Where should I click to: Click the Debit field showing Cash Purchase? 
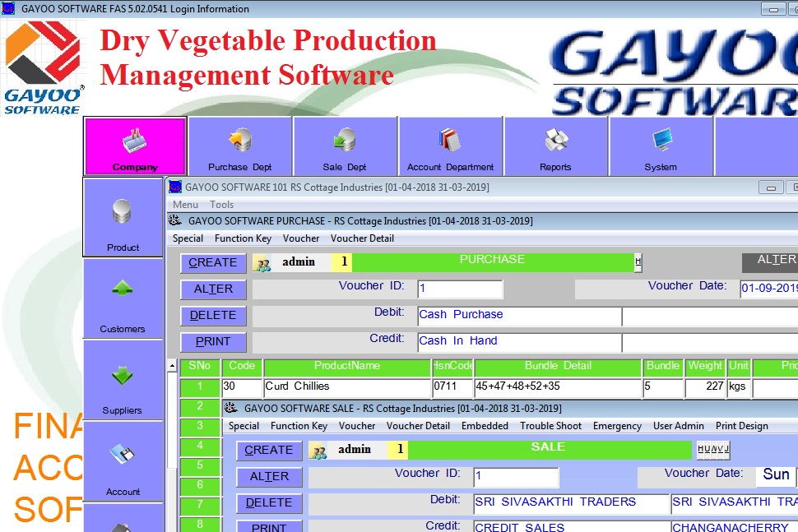(x=520, y=316)
